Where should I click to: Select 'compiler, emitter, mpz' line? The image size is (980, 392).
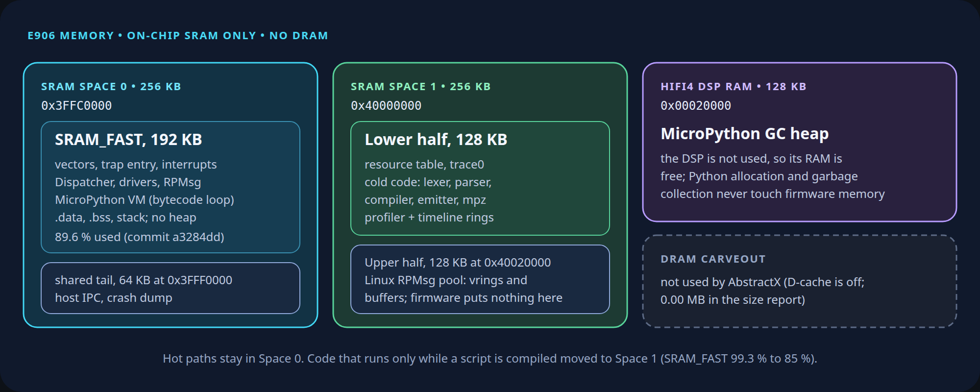point(425,200)
